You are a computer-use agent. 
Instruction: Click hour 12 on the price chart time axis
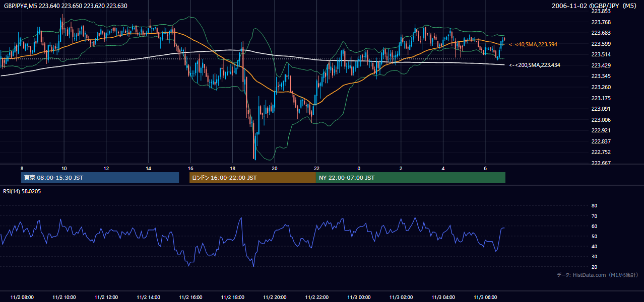click(x=106, y=168)
